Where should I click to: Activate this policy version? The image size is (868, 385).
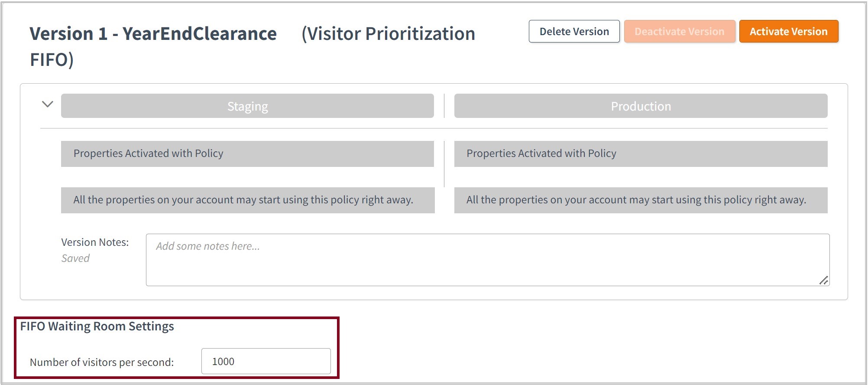pyautogui.click(x=788, y=32)
